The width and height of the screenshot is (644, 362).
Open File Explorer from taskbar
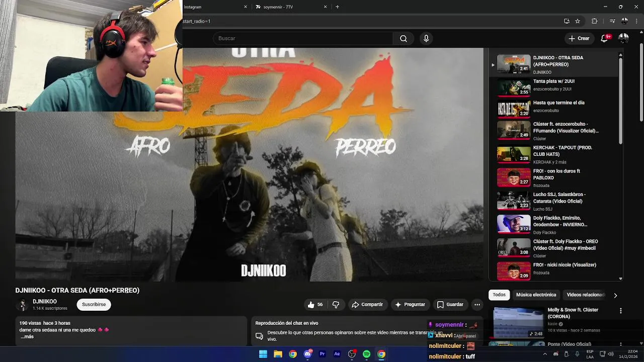point(278,354)
